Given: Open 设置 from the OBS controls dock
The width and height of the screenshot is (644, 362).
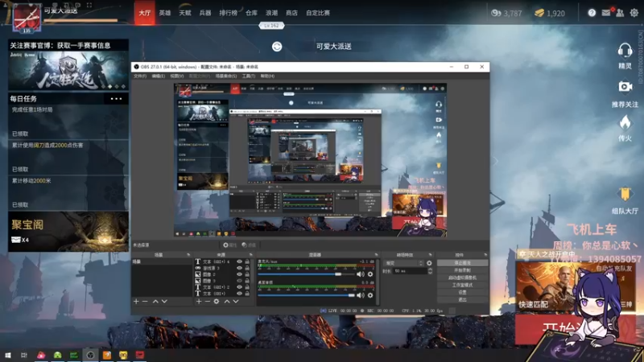Looking at the screenshot, I should pos(462,292).
